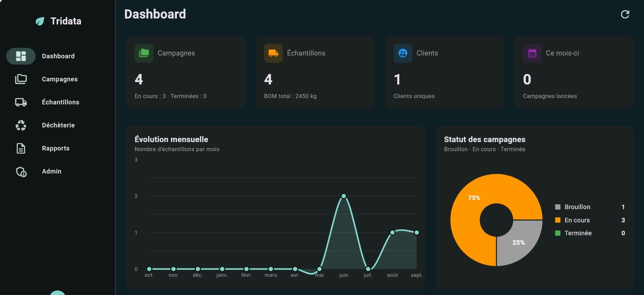The height and width of the screenshot is (295, 644).
Task: Open the Admin menu label
Action: click(52, 171)
